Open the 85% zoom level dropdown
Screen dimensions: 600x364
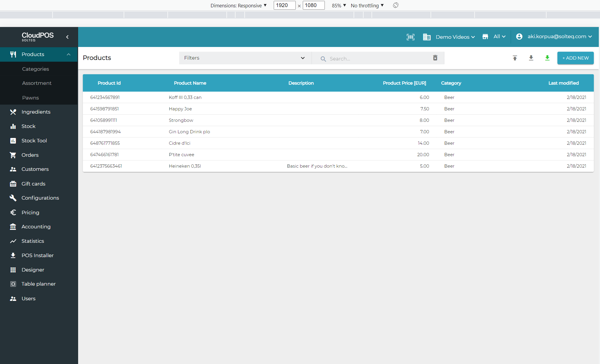tap(339, 6)
